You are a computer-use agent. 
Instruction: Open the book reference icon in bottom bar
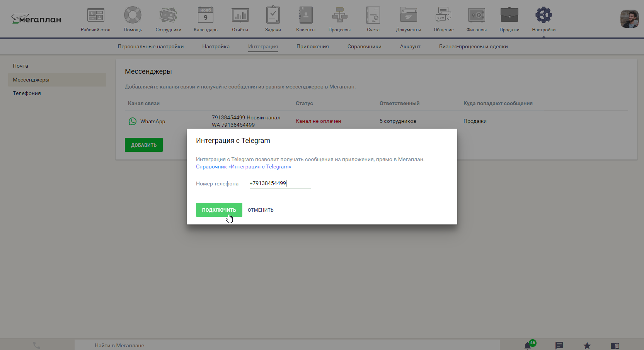click(x=615, y=346)
